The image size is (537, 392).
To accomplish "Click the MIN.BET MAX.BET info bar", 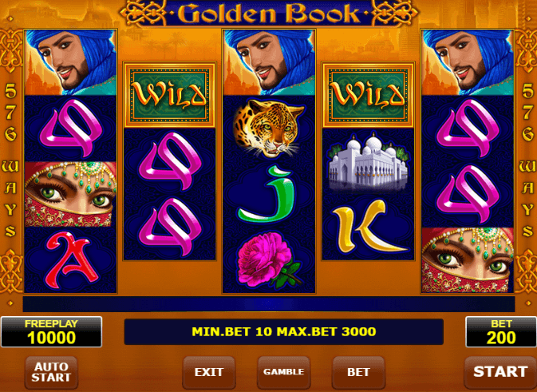I will pos(283,331).
